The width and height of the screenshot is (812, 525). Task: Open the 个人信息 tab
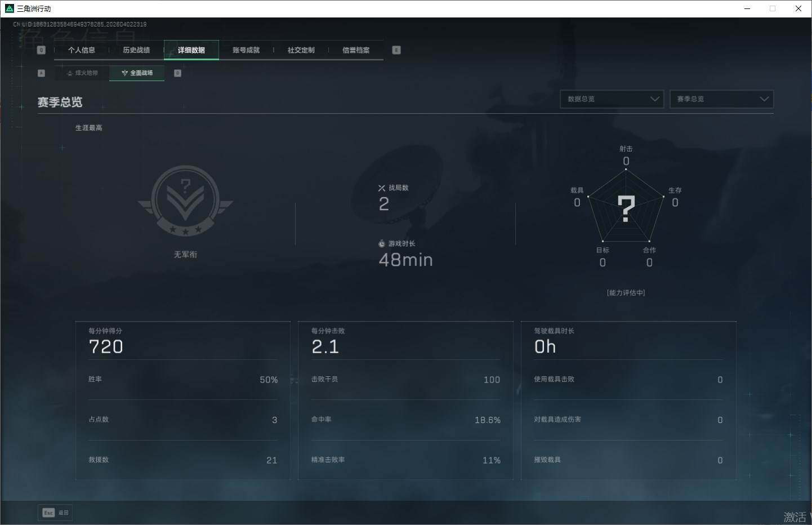click(82, 50)
